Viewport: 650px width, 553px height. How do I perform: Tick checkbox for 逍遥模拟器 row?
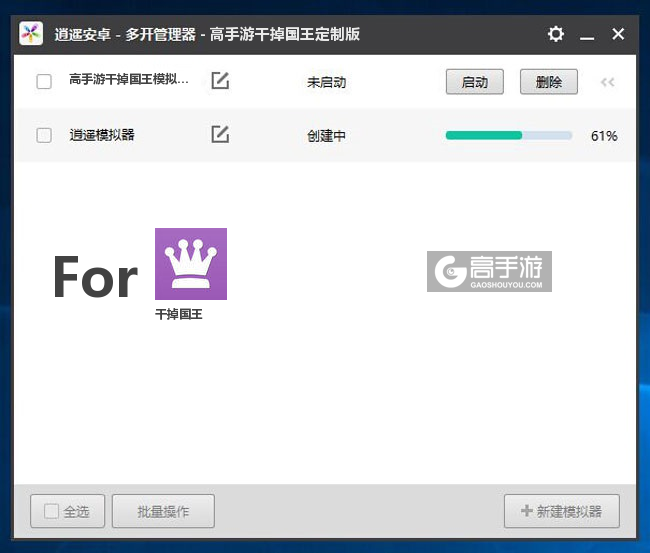pos(44,135)
